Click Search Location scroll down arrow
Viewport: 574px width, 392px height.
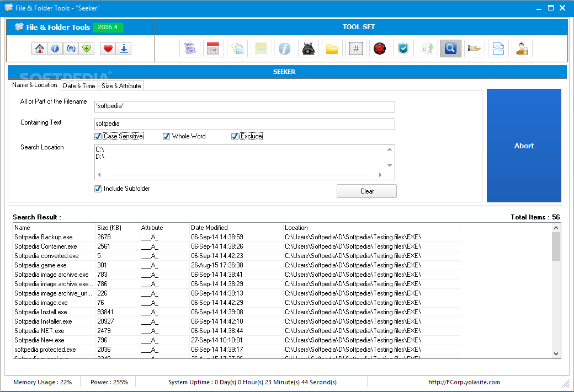(x=390, y=165)
